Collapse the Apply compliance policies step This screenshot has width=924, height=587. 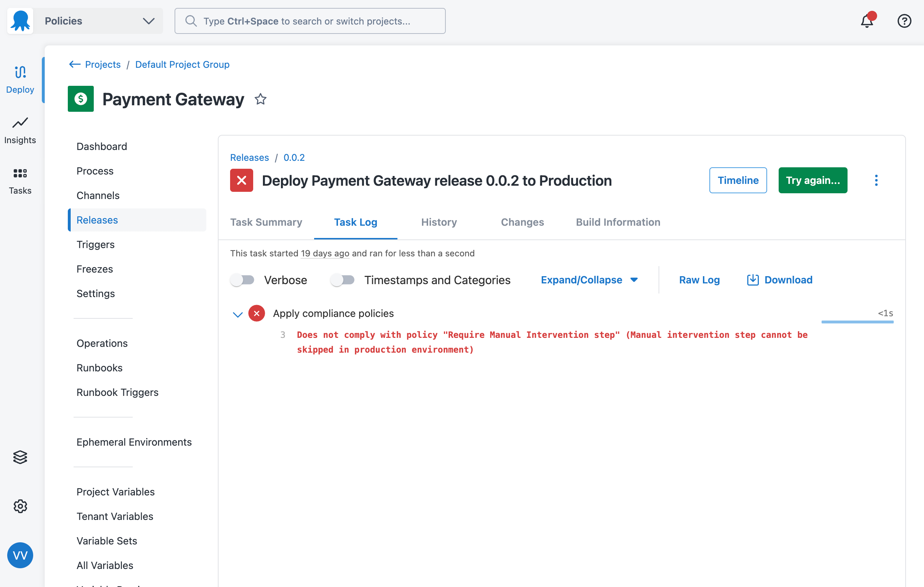click(x=238, y=315)
